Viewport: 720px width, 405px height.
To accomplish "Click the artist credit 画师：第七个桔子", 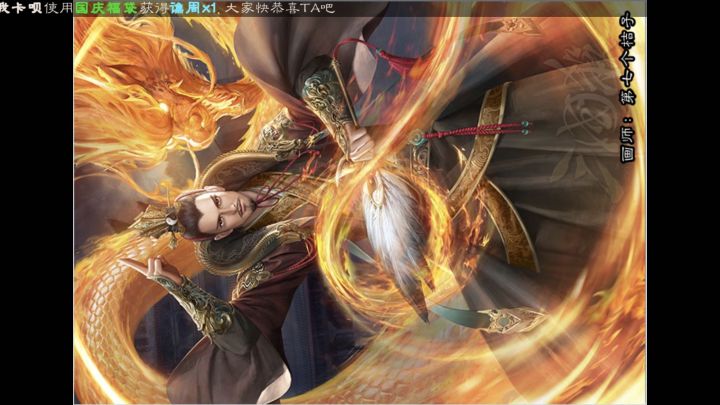I will (x=629, y=87).
